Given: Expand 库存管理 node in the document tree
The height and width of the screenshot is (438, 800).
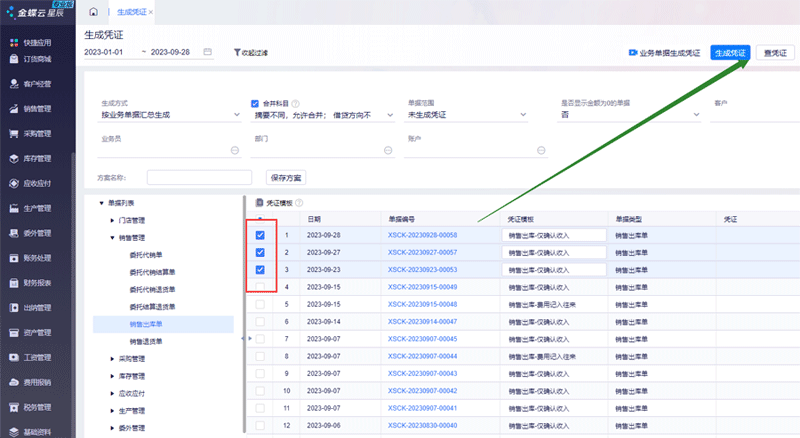Looking at the screenshot, I should (x=112, y=376).
